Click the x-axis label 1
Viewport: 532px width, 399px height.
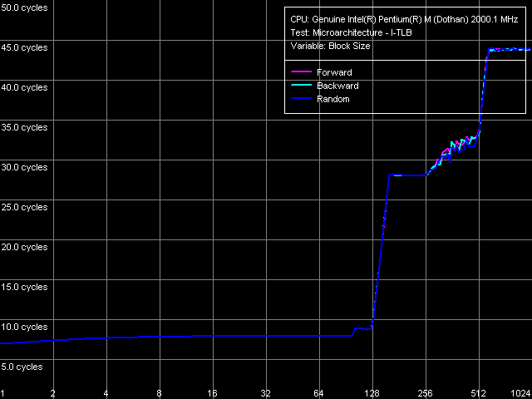[2, 393]
